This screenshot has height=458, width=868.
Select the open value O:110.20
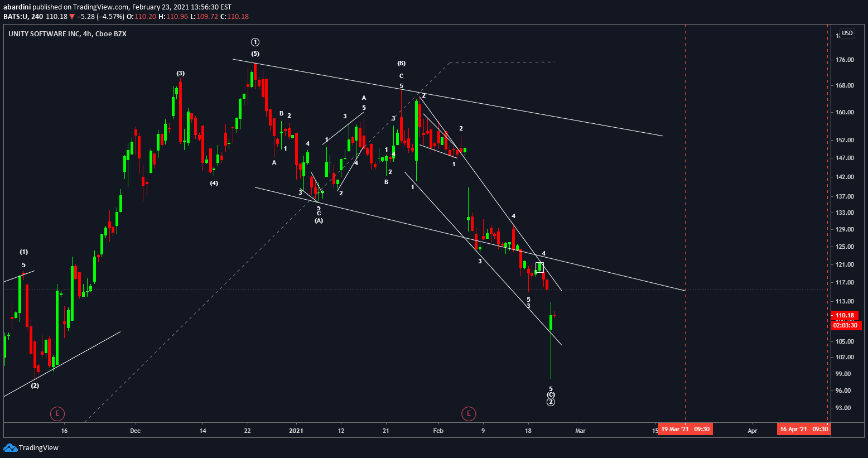(x=142, y=17)
